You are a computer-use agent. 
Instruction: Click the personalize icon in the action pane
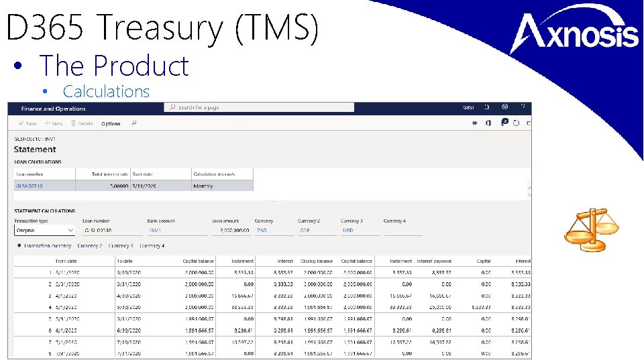[x=475, y=123]
